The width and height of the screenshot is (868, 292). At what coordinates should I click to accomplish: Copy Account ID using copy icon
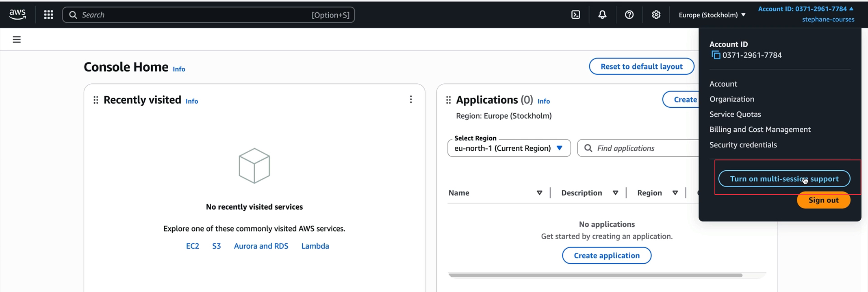(x=716, y=55)
